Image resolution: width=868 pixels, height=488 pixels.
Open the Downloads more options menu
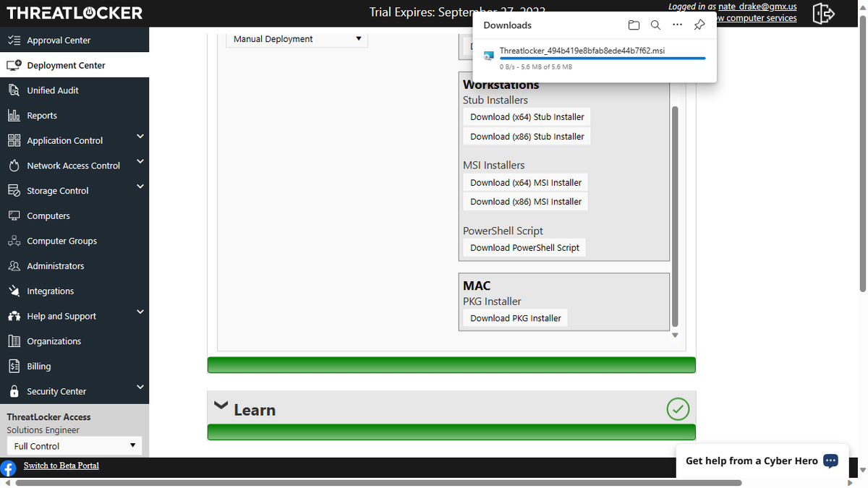tap(677, 25)
